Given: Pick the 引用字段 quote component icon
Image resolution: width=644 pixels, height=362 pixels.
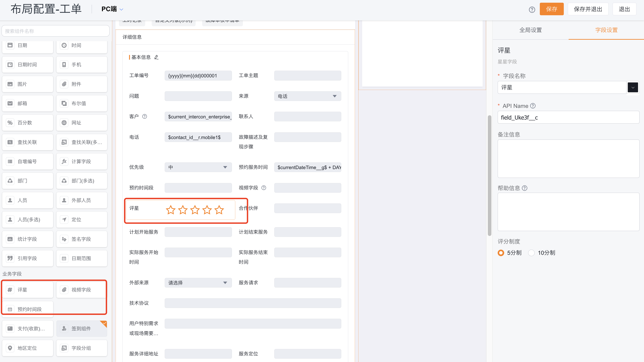Looking at the screenshot, I should pos(10,258).
